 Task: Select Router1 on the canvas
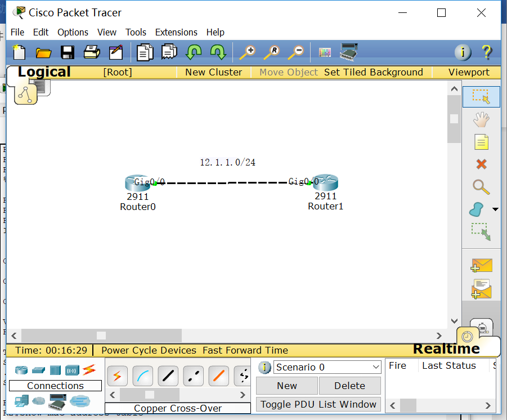325,182
